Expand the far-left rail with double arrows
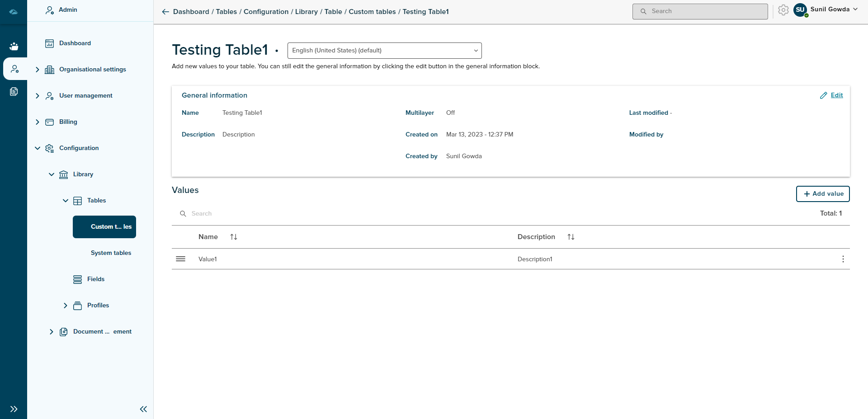 coord(14,409)
